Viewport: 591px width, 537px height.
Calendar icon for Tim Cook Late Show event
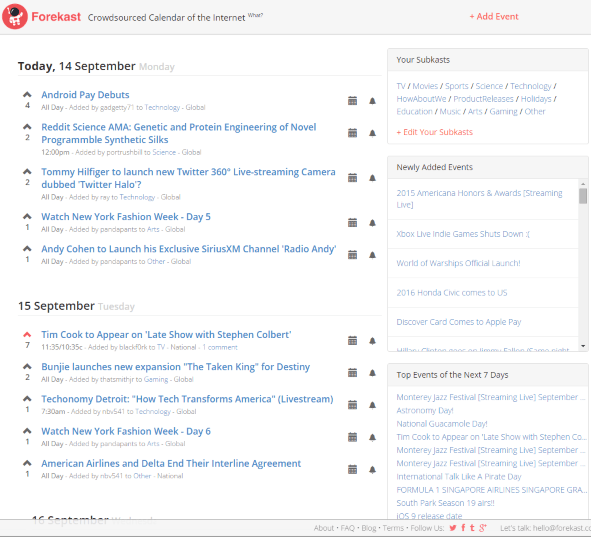(352, 341)
